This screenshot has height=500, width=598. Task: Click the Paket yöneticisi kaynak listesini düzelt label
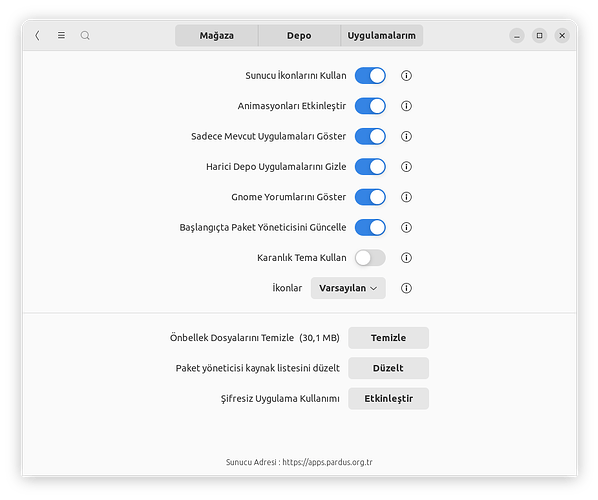click(257, 368)
